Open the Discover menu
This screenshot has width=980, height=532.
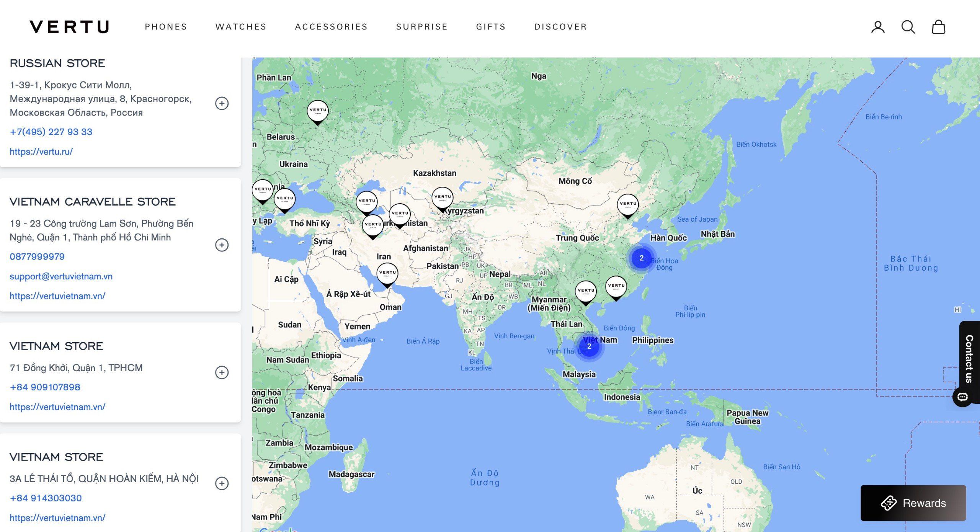(x=560, y=27)
